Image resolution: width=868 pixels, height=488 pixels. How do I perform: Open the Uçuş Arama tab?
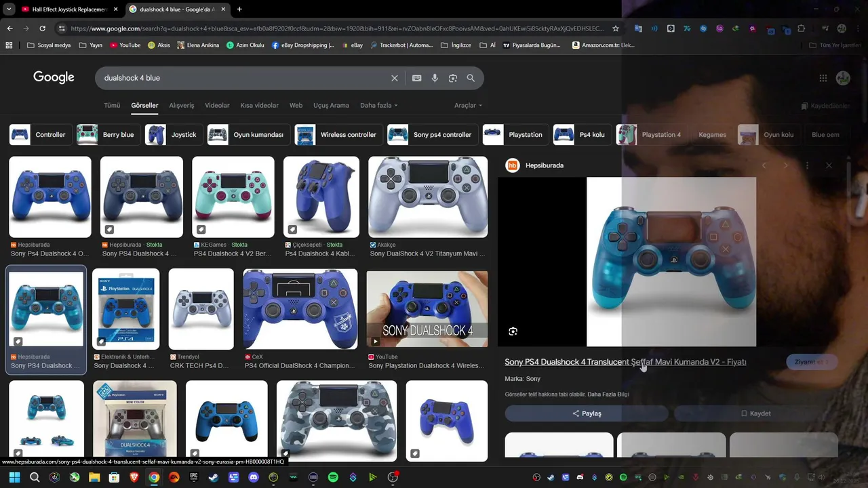click(x=331, y=106)
